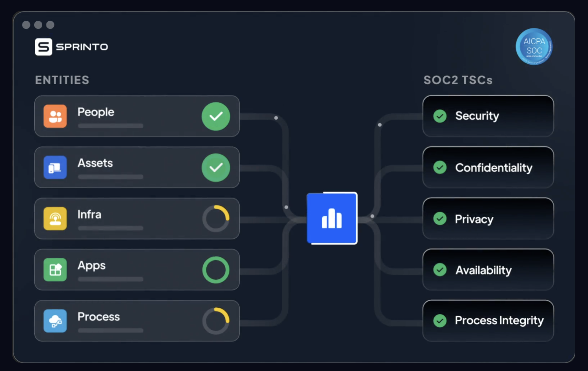Click the Apps green status ring
The image size is (588, 371).
point(216,270)
